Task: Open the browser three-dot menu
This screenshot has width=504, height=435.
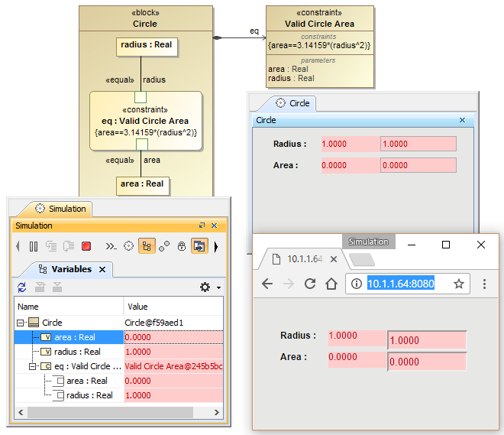Action: pos(484,284)
